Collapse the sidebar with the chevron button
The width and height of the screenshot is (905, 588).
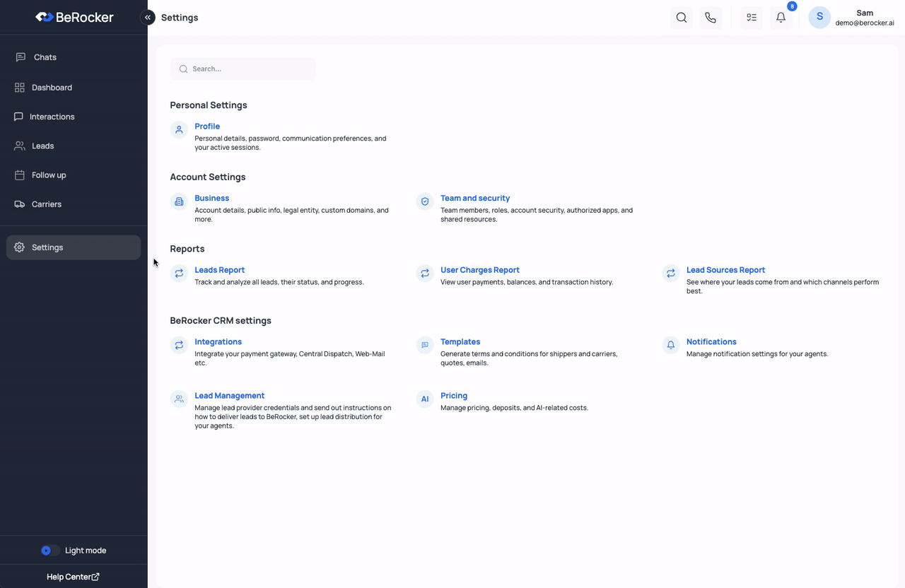148,17
